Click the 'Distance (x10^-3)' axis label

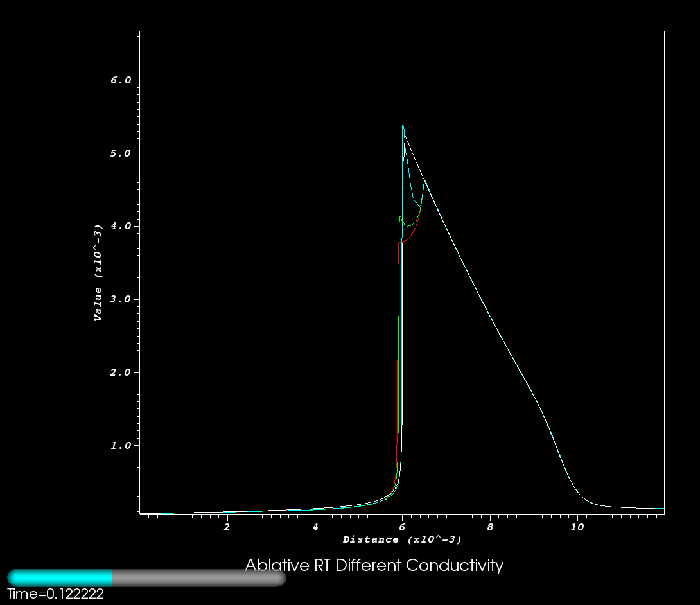(402, 539)
